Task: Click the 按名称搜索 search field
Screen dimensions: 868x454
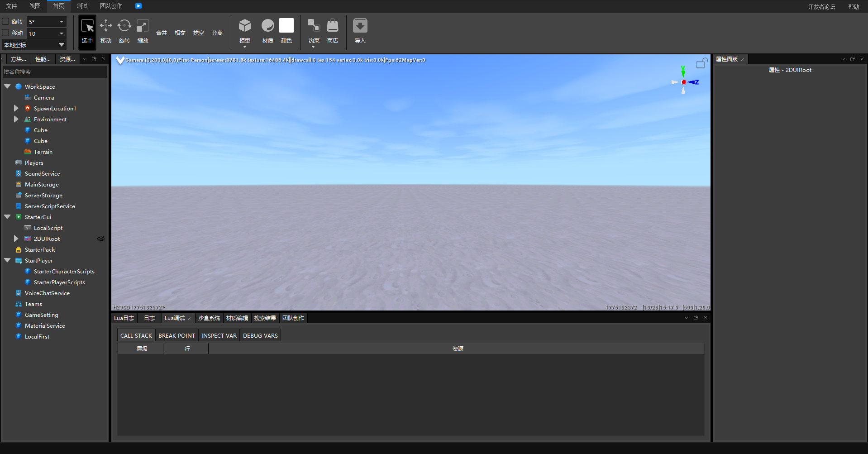Action: 54,72
